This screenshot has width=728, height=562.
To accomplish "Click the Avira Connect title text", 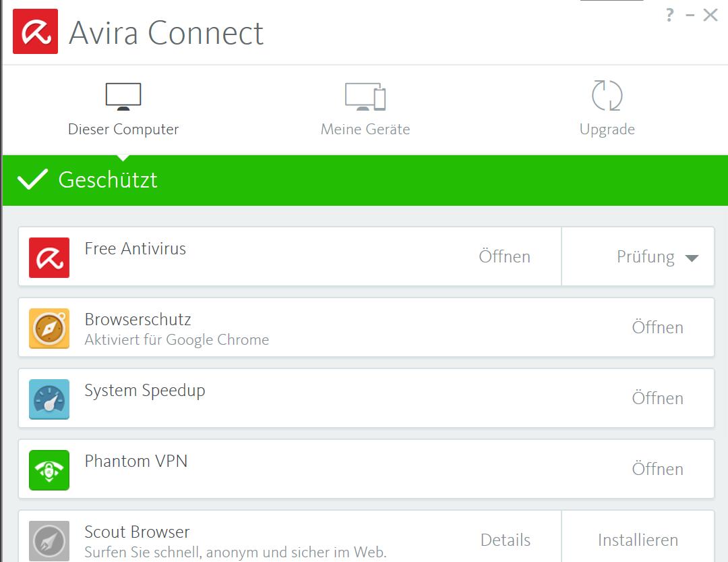I will click(x=166, y=33).
